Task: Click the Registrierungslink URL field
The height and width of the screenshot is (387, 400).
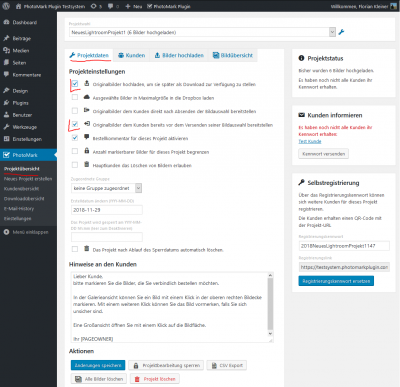Action: pos(344,267)
